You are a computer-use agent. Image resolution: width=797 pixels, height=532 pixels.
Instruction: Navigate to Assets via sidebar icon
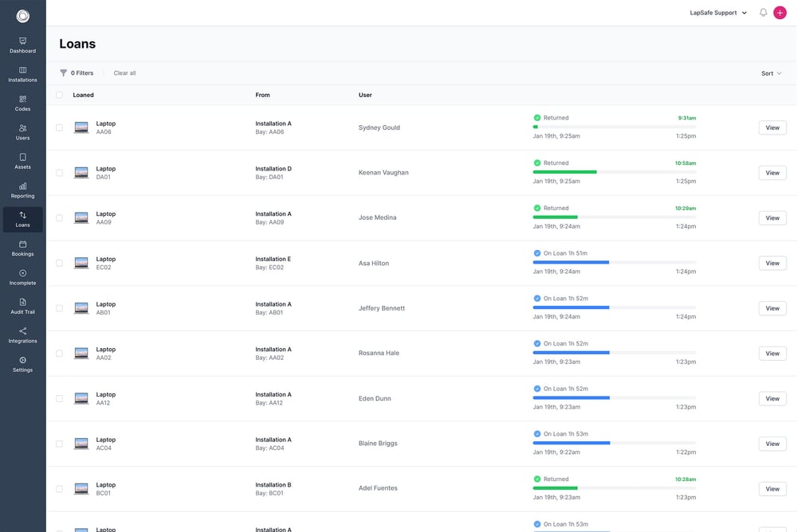tap(22, 161)
